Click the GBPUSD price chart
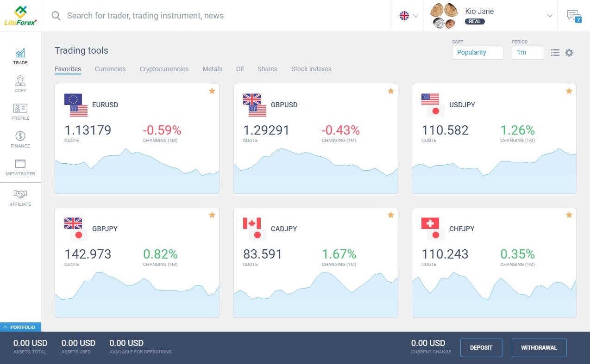Image resolution: width=590 pixels, height=364 pixels. tap(316, 171)
